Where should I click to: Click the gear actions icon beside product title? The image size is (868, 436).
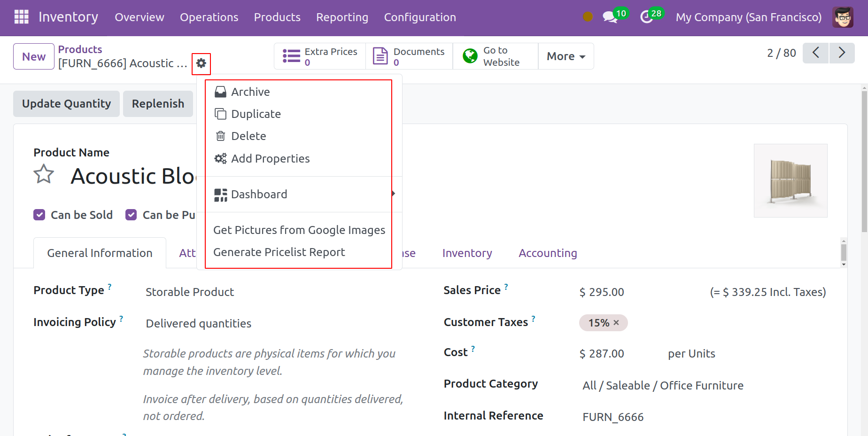201,63
